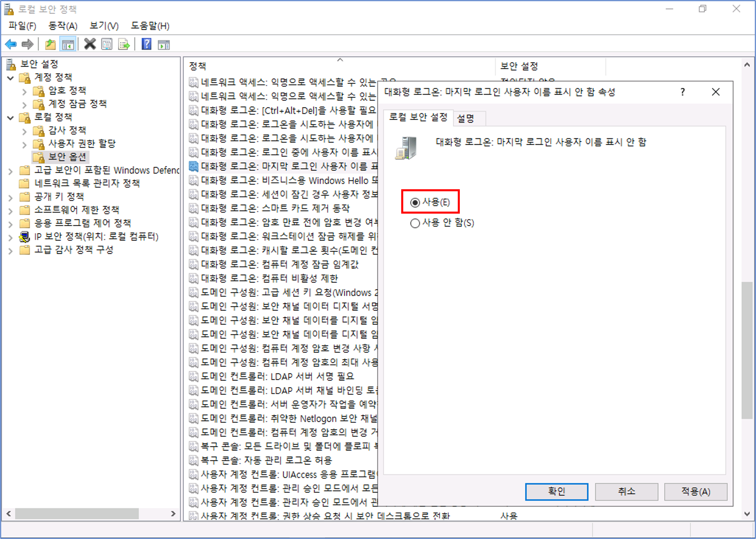Toggle Show/Hide console tree icon
The width and height of the screenshot is (756, 539).
click(68, 44)
